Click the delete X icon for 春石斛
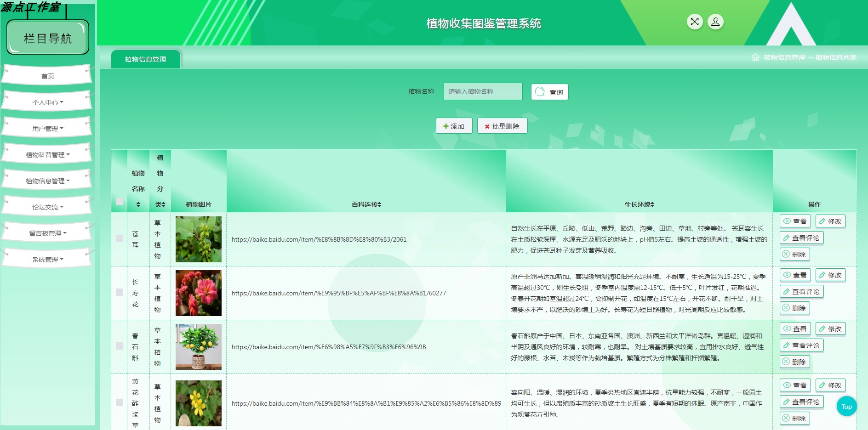This screenshot has width=868, height=430. [786, 362]
